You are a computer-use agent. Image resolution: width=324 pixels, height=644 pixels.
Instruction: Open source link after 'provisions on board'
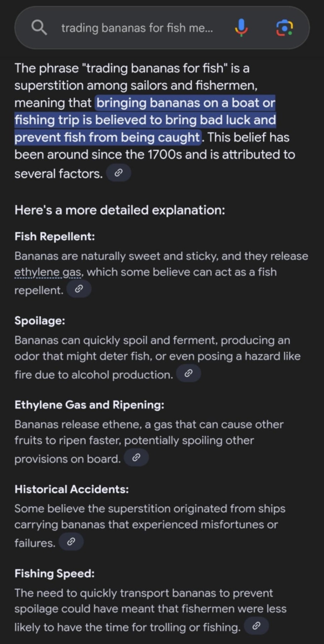136,458
